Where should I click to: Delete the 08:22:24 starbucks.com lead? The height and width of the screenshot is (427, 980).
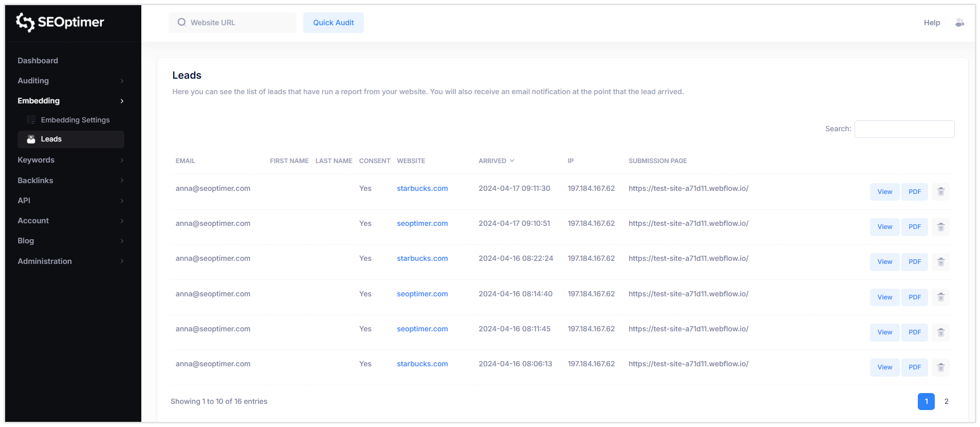[940, 262]
